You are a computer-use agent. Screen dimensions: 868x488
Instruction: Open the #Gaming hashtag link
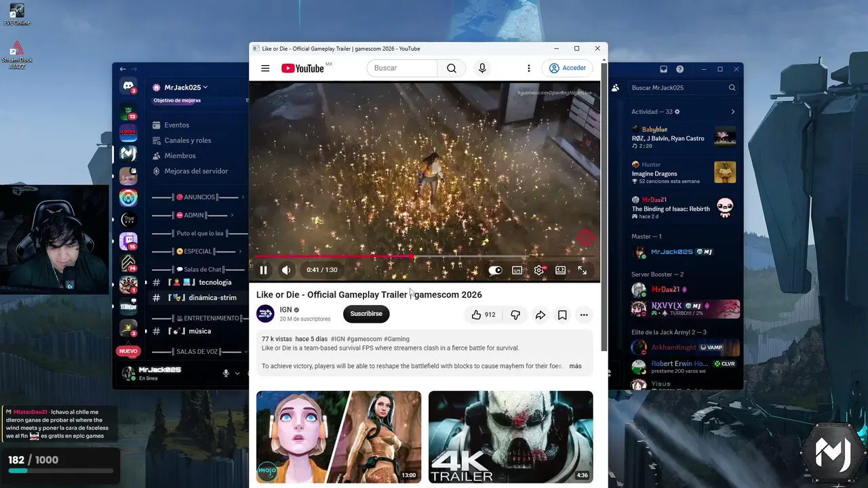pyautogui.click(x=397, y=339)
